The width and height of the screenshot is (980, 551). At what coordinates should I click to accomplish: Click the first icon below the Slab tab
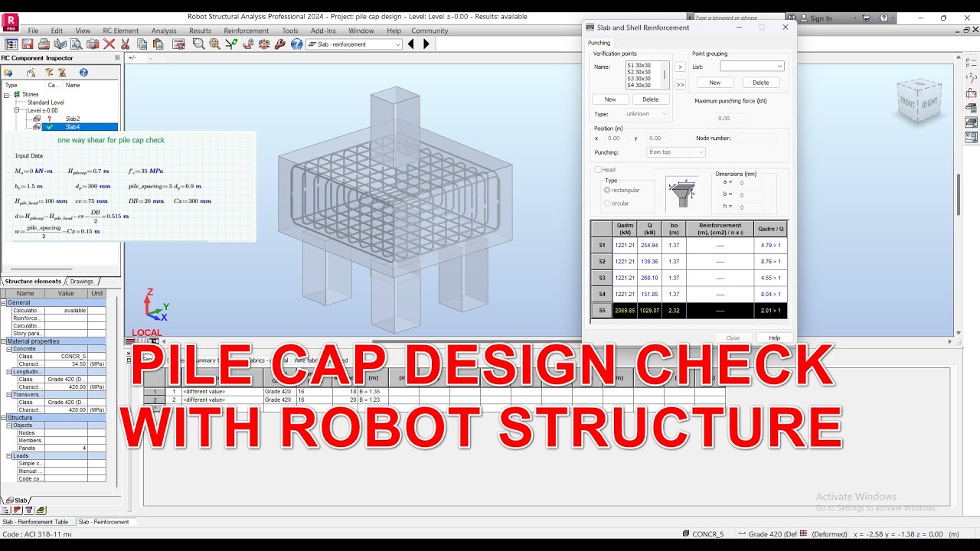(x=5, y=510)
